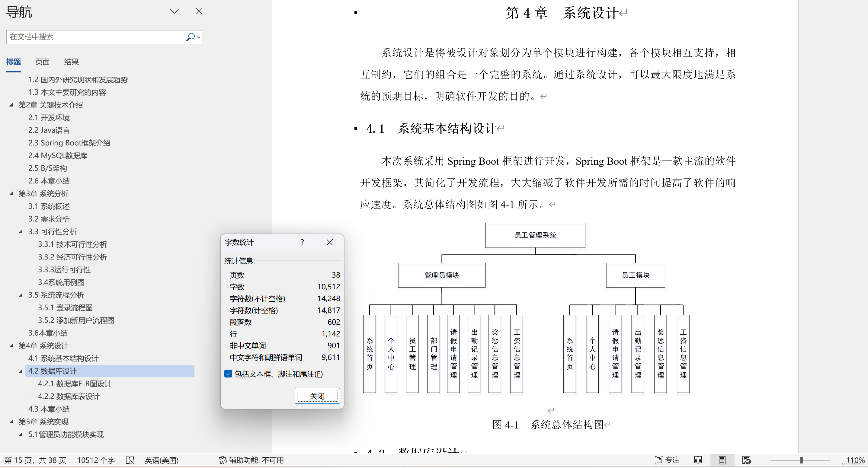Image resolution: width=868 pixels, height=468 pixels.
Task: Go to heading 2.2 Java语言
Action: click(x=49, y=130)
